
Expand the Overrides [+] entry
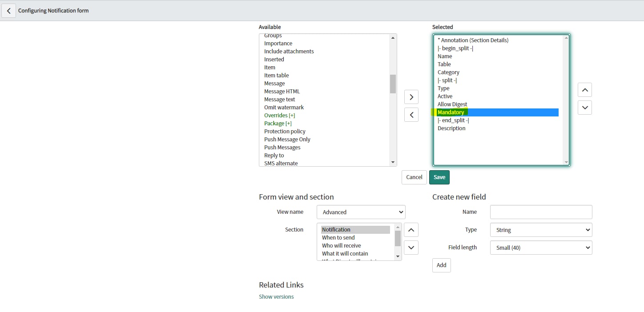[279, 115]
